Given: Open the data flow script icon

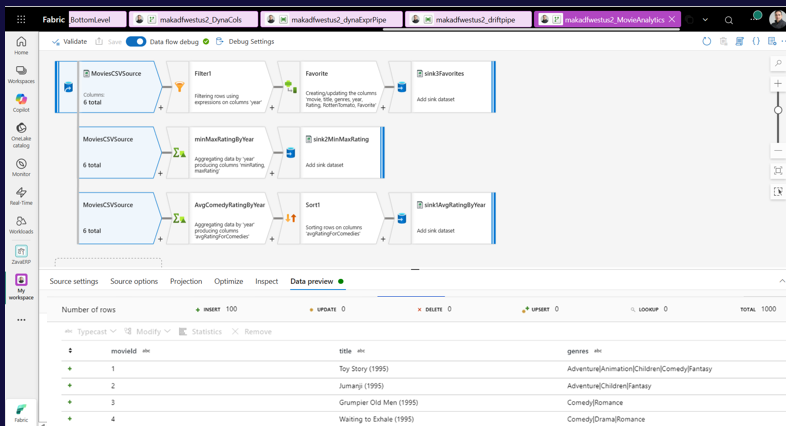Looking at the screenshot, I should (x=739, y=41).
